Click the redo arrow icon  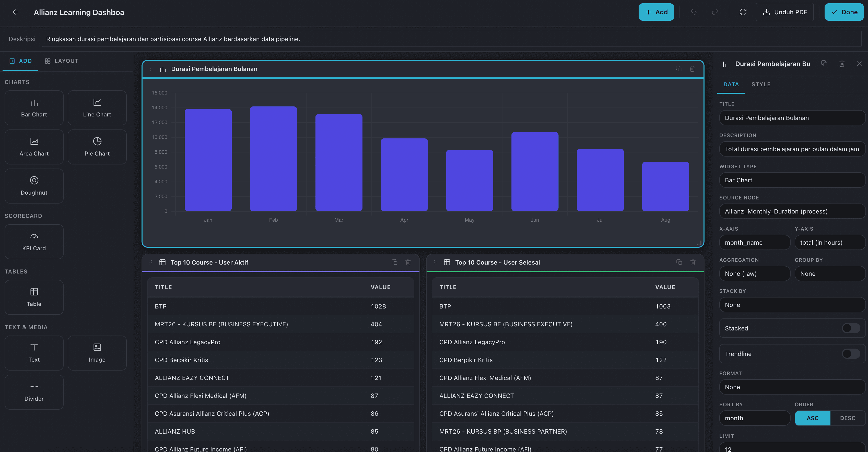point(715,12)
